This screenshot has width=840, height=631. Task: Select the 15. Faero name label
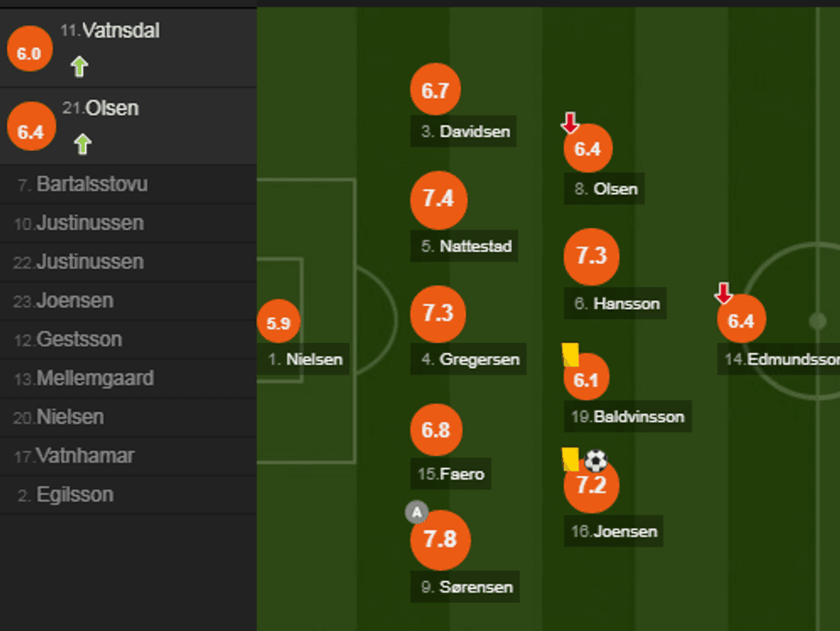(452, 473)
